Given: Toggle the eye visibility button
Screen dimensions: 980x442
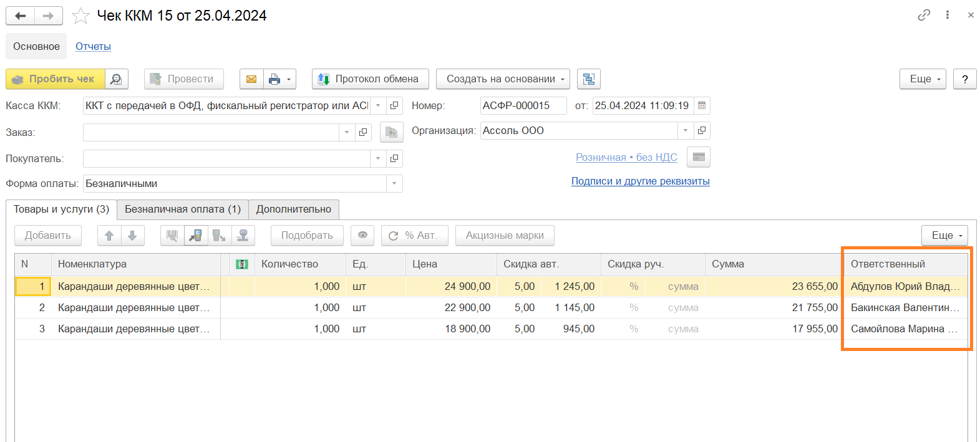Looking at the screenshot, I should click(362, 236).
